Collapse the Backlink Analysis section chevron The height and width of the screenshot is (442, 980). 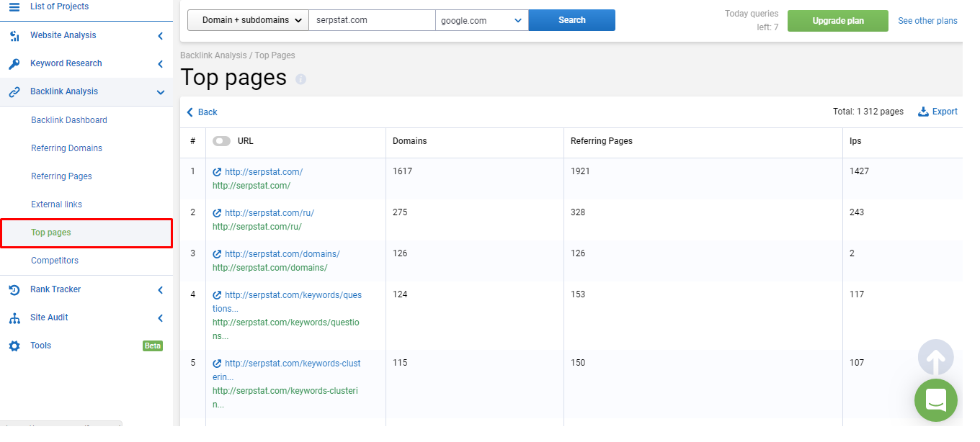[160, 92]
